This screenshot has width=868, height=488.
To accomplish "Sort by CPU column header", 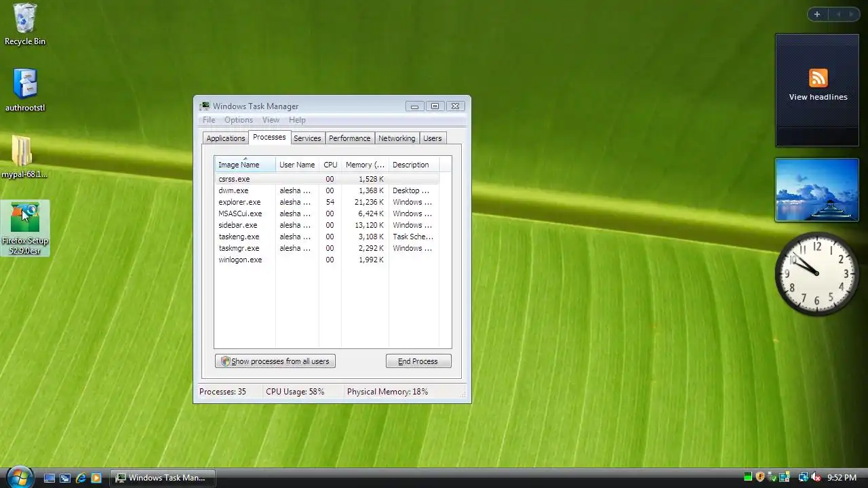I will 330,165.
